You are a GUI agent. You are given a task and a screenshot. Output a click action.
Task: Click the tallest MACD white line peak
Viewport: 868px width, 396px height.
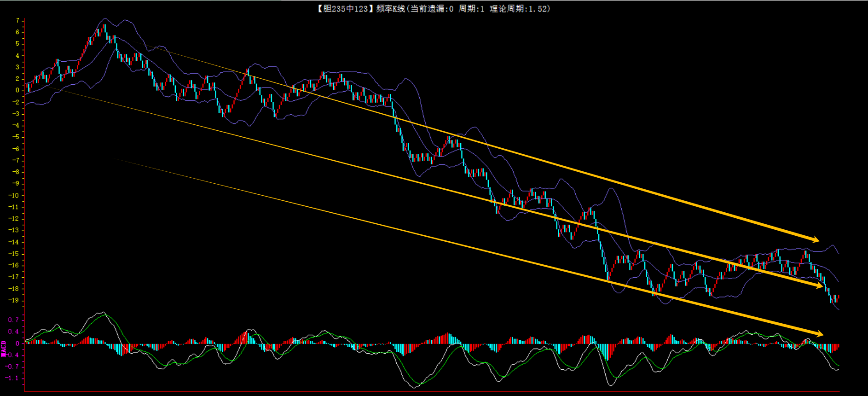pyautogui.click(x=102, y=312)
